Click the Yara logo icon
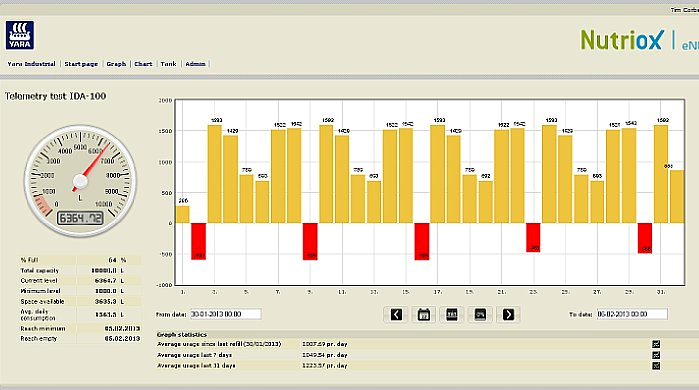Image resolution: width=699 pixels, height=390 pixels. click(20, 35)
